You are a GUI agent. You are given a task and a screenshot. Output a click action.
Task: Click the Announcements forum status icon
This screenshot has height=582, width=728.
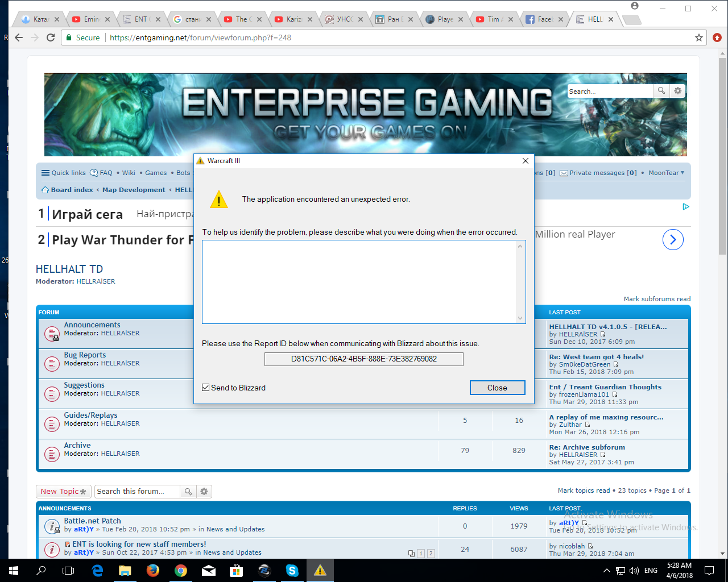pyautogui.click(x=52, y=334)
